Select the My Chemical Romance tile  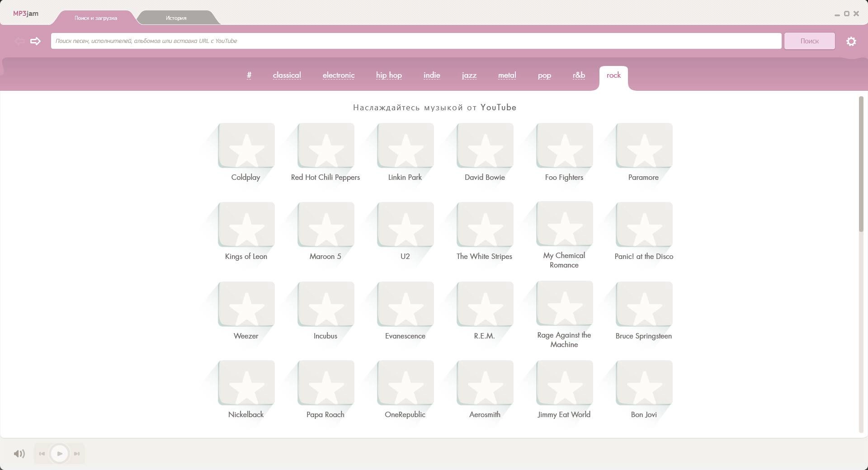tap(565, 224)
